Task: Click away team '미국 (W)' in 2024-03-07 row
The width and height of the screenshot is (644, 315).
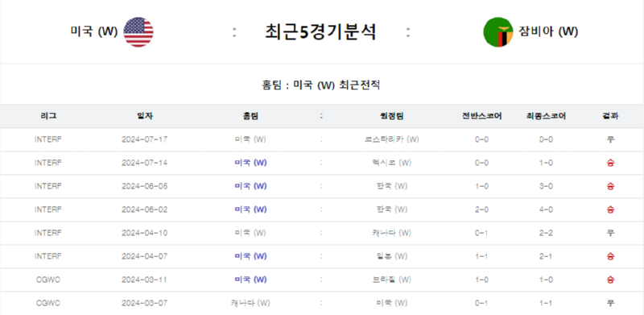Action: (x=392, y=304)
